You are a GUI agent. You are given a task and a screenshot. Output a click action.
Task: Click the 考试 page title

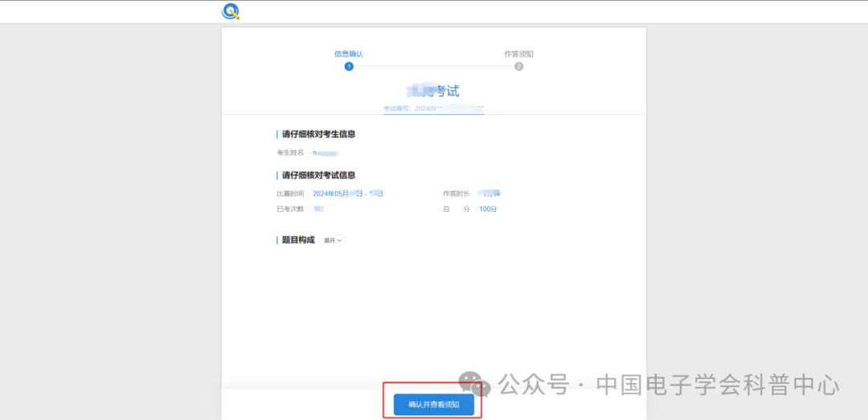[433, 91]
